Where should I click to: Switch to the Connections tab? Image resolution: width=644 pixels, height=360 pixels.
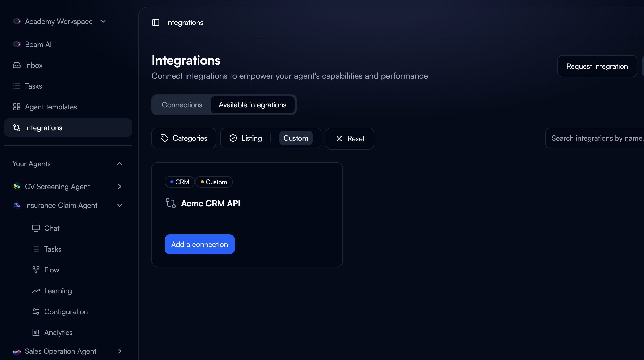pos(182,105)
